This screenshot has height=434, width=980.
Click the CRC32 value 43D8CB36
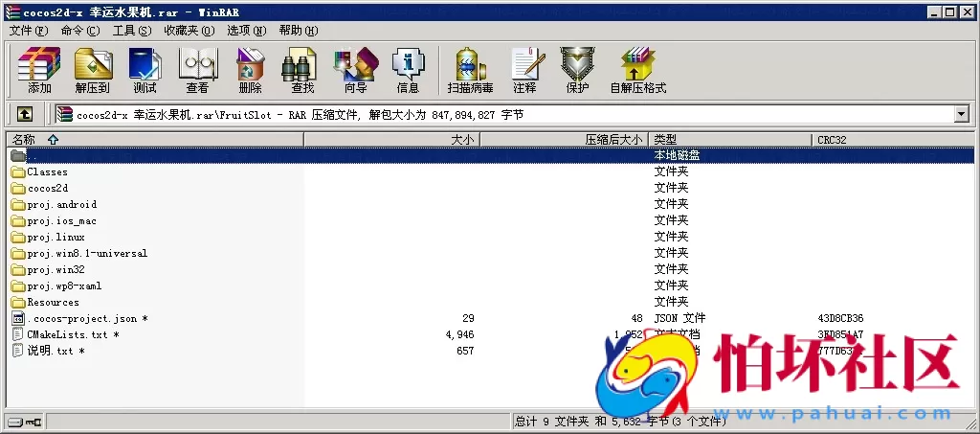840,318
